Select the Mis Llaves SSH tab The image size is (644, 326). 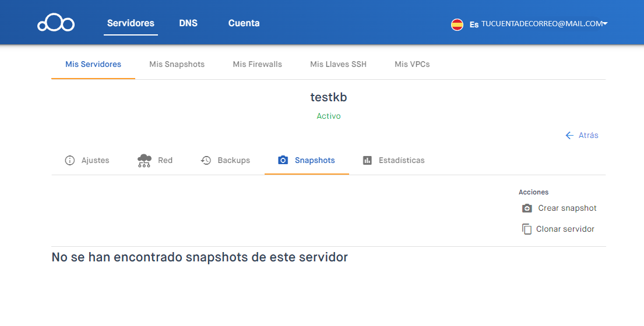pyautogui.click(x=338, y=64)
